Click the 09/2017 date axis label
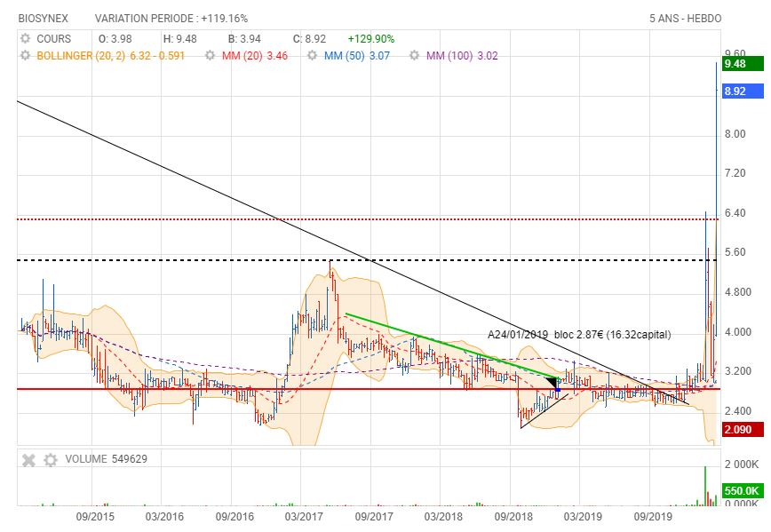This screenshot has width=771, height=532. tap(374, 517)
